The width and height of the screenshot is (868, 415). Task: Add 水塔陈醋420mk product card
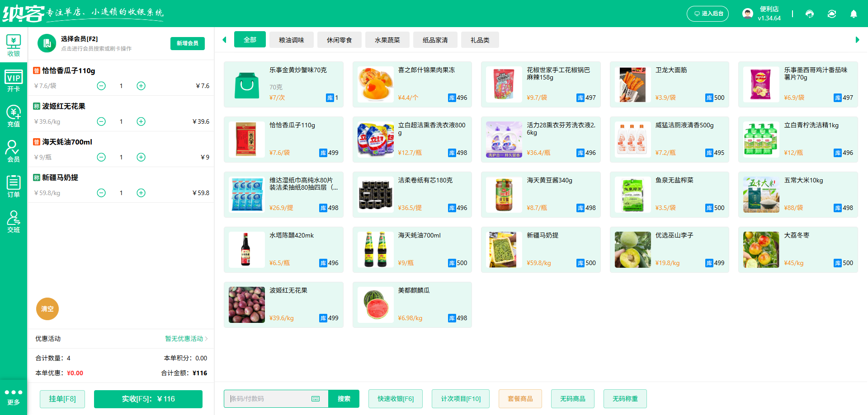click(x=283, y=250)
